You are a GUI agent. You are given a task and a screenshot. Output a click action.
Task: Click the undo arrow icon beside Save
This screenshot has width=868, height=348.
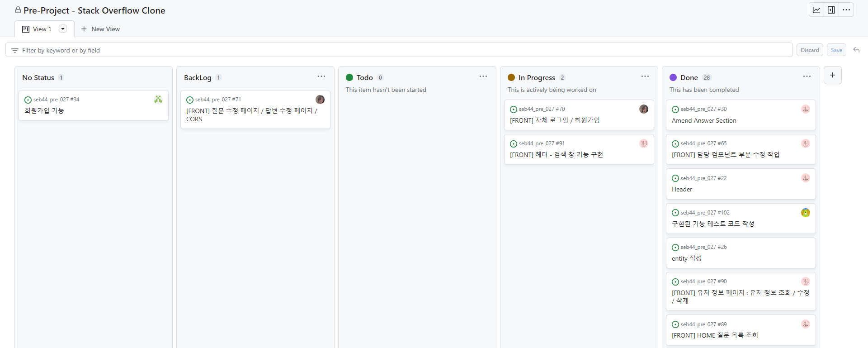tap(856, 50)
